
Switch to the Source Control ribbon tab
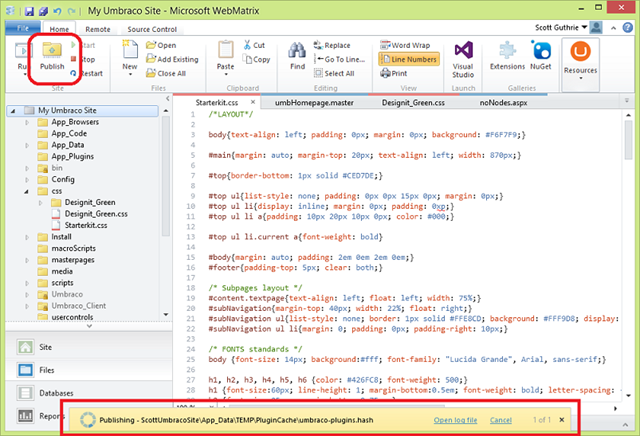pyautogui.click(x=152, y=29)
